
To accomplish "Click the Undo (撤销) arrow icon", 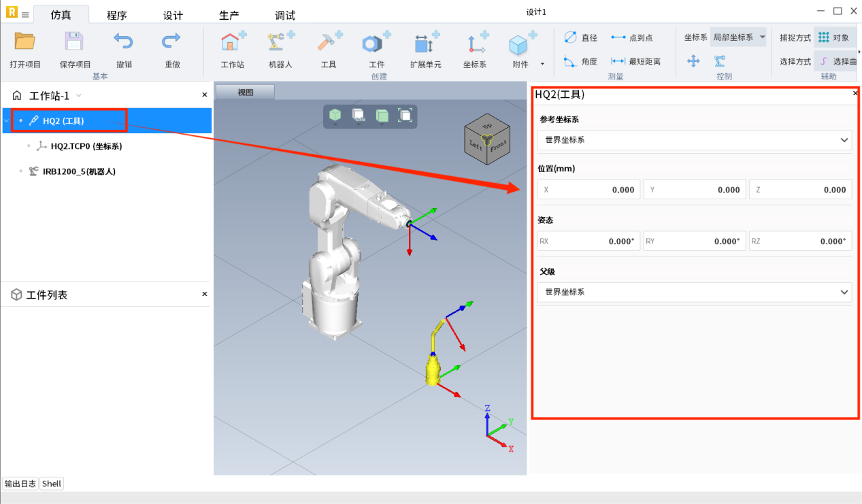I will 124,43.
